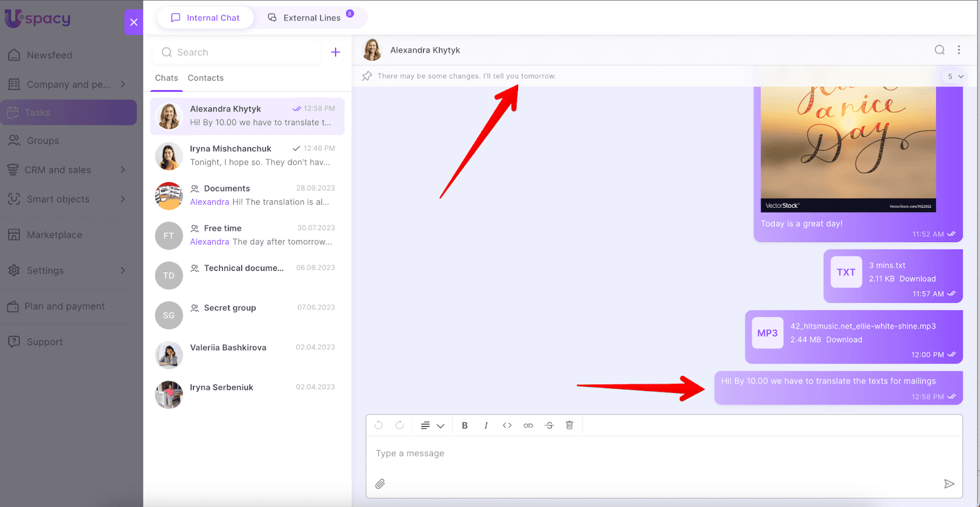Open the search in conversation icon
Viewport: 980px width, 507px height.
tap(939, 50)
